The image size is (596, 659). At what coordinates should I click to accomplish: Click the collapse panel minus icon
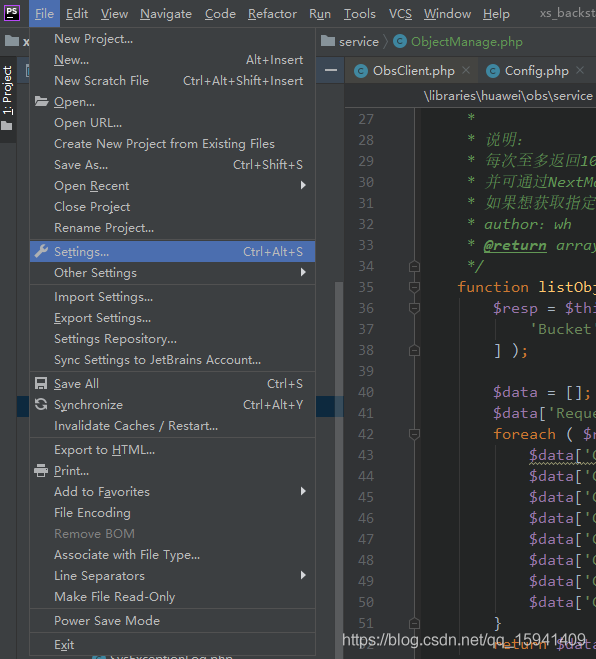point(331,70)
